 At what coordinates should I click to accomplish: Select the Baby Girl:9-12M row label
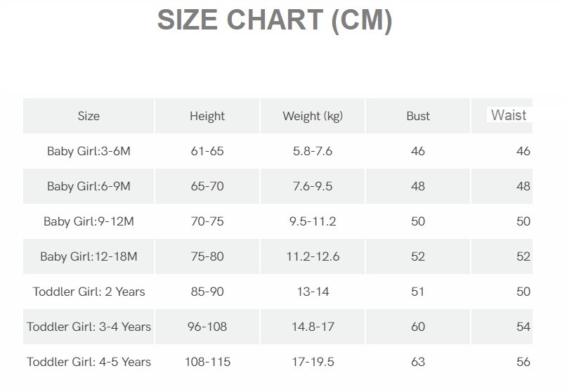pos(89,221)
